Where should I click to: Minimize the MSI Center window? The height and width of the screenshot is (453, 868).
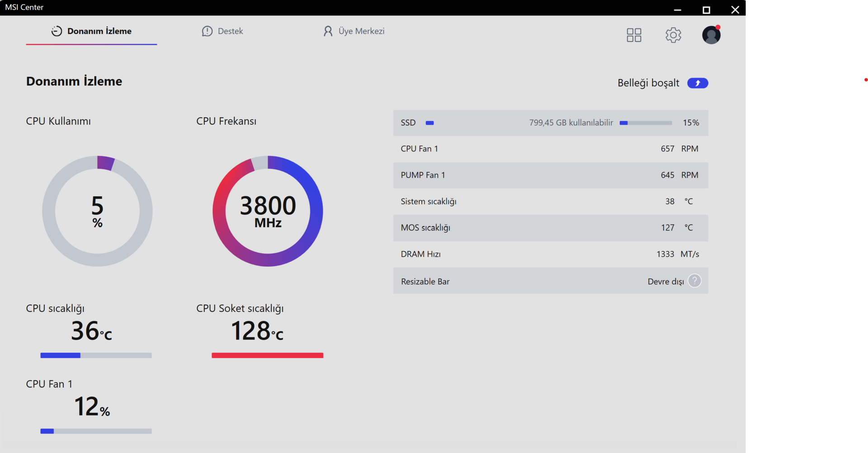(x=677, y=9)
